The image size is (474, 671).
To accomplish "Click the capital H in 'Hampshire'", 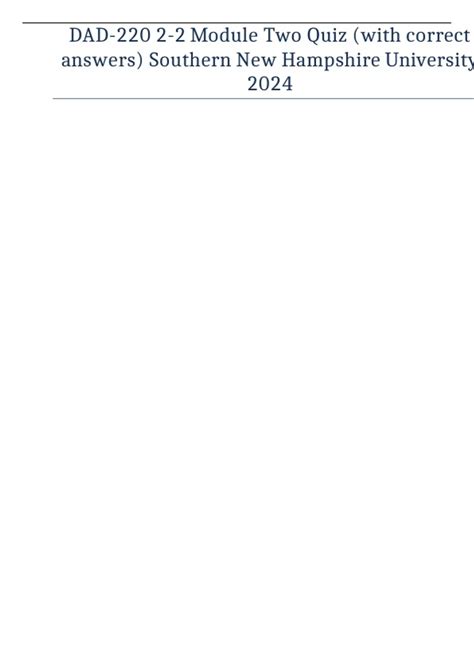I will [x=289, y=60].
